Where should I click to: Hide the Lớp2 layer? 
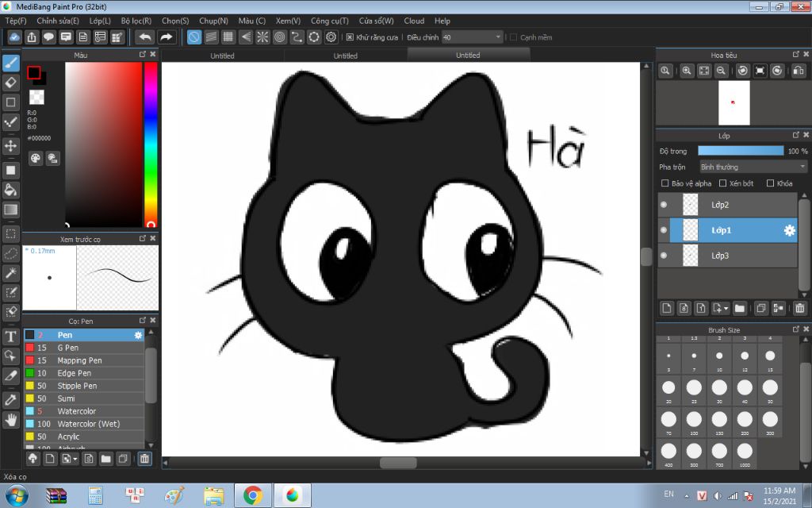pos(664,205)
